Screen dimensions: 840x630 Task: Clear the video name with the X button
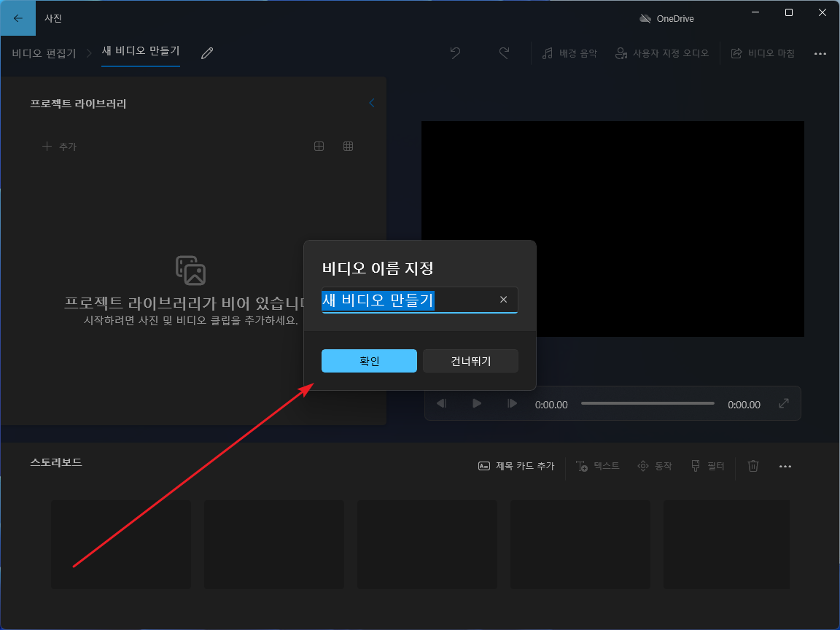504,300
